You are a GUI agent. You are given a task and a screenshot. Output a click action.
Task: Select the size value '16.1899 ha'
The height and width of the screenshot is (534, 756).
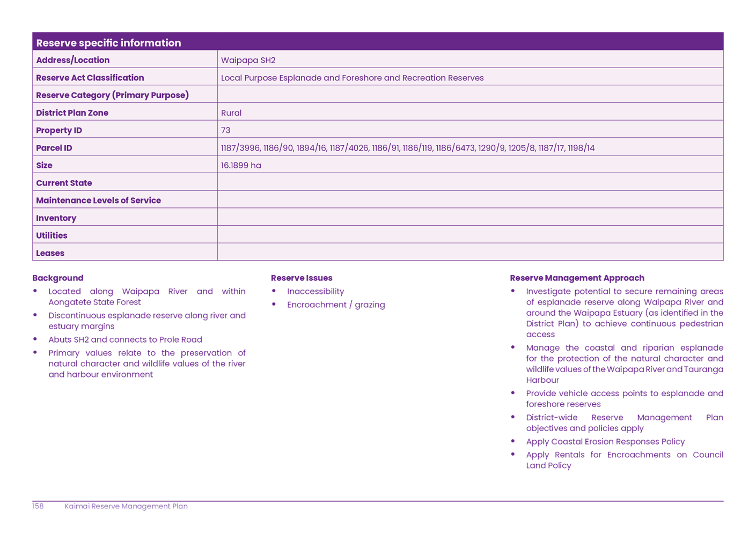click(x=241, y=165)
